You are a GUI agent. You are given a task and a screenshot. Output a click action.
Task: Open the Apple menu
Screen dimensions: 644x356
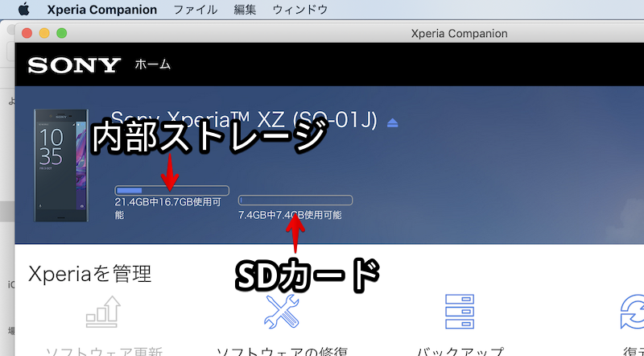coord(23,10)
